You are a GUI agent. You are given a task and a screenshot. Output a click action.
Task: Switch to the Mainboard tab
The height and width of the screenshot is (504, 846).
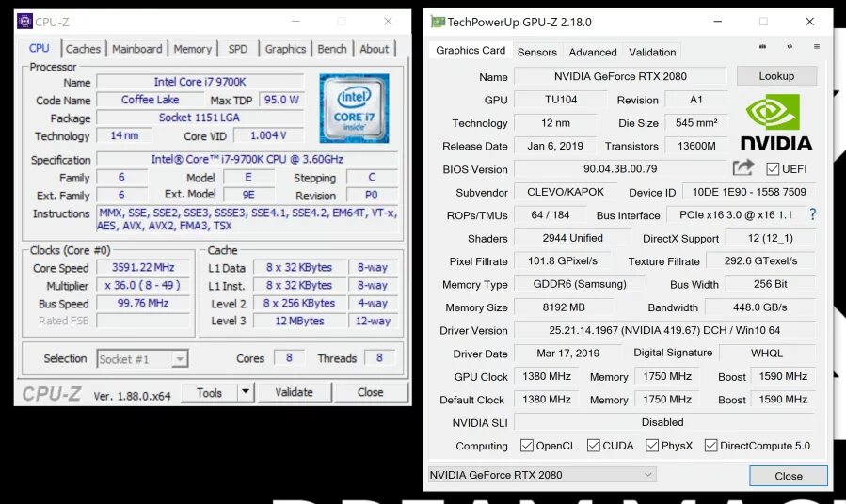coord(137,49)
